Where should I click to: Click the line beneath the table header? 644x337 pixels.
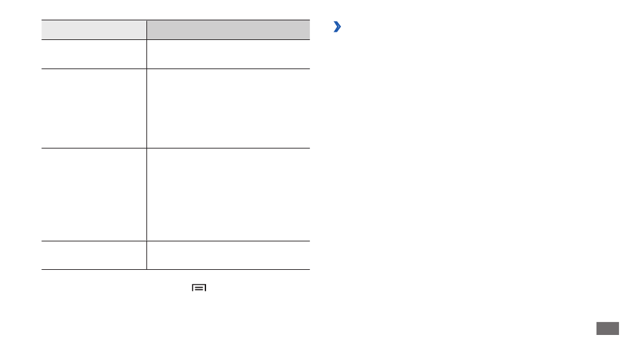pyautogui.click(x=176, y=39)
